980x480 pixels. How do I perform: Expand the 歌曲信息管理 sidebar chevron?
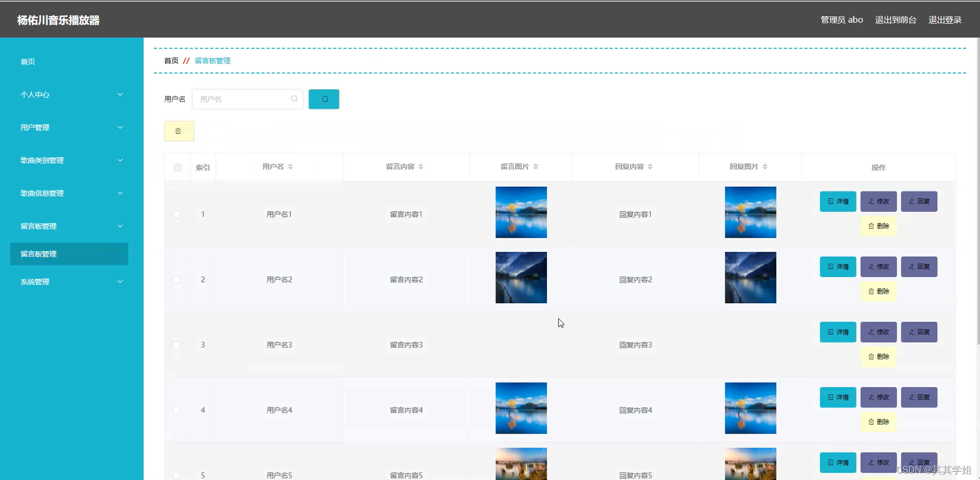pos(120,193)
